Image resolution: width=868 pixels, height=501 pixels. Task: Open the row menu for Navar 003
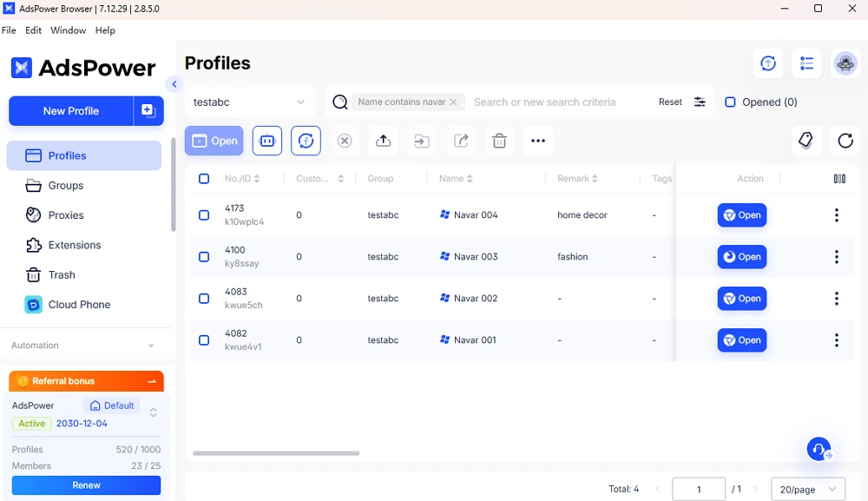pos(837,256)
